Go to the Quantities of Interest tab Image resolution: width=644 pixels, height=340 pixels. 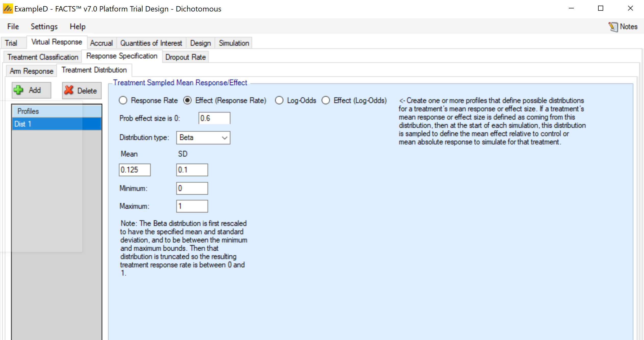tap(151, 43)
